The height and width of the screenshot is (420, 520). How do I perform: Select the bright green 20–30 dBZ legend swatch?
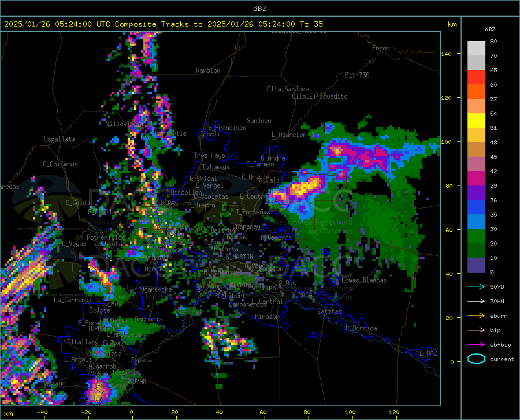click(476, 236)
